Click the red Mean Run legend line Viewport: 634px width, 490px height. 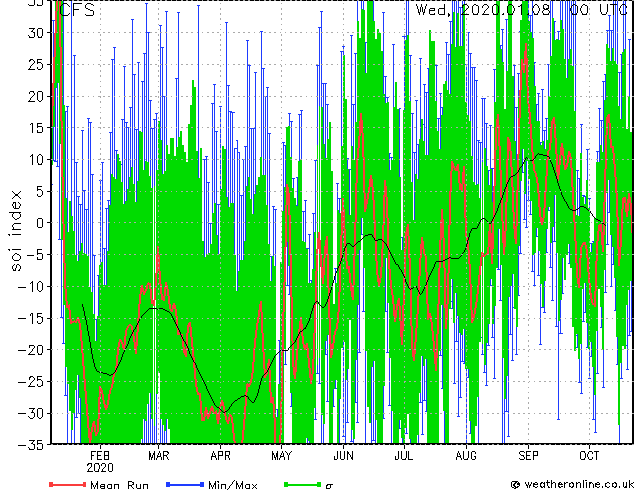tap(68, 484)
